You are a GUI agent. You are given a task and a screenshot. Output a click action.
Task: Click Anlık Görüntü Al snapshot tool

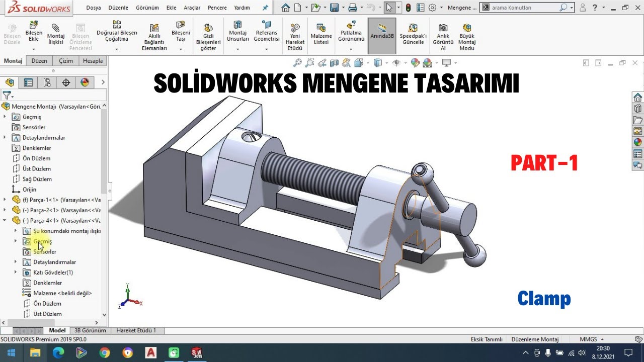[x=443, y=37]
